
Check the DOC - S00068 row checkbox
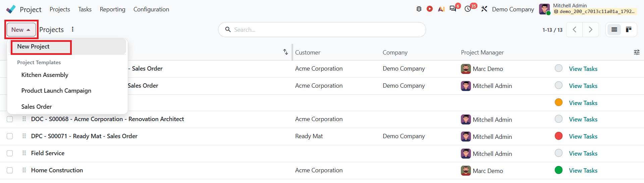click(x=10, y=119)
